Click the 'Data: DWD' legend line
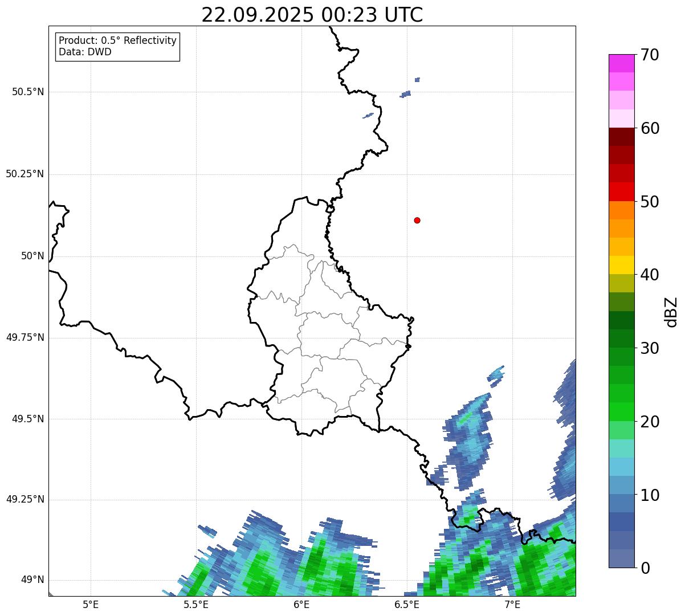Viewport: 685px width, 616px height. [x=85, y=52]
